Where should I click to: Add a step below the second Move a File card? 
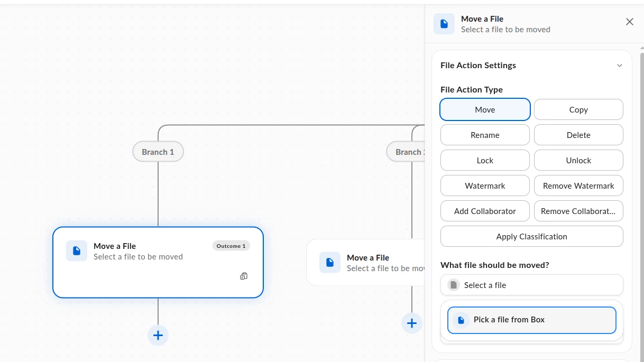coord(412,323)
